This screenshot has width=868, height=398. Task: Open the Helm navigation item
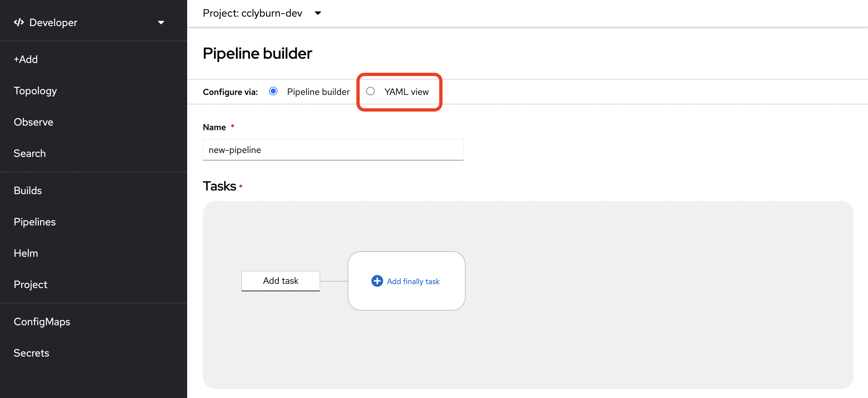tap(26, 253)
